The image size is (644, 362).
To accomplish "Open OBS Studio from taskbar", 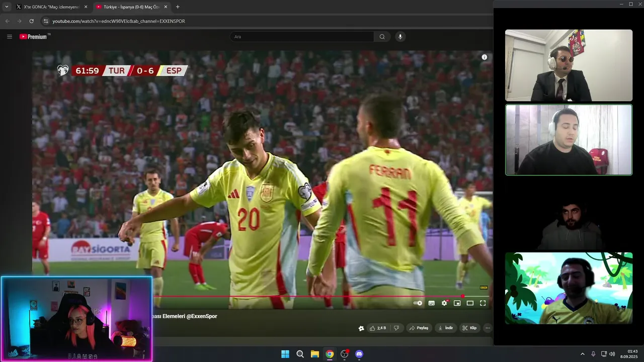I will (344, 354).
